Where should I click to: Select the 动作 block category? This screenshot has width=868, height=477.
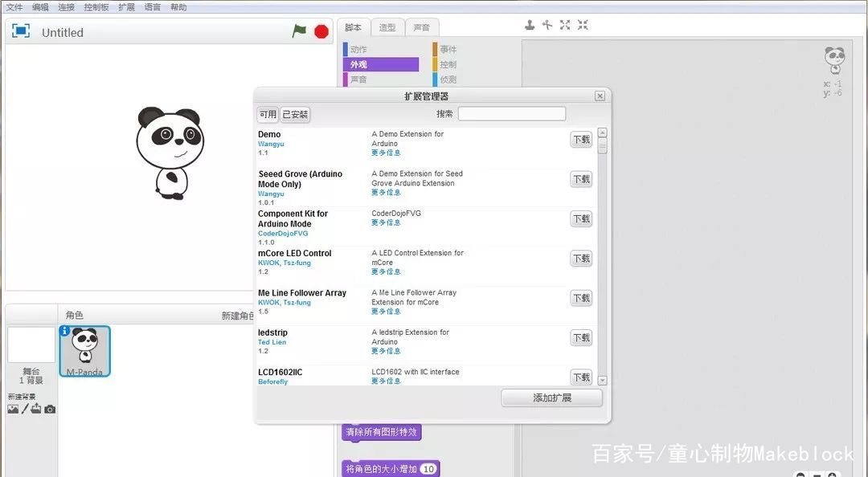point(381,49)
